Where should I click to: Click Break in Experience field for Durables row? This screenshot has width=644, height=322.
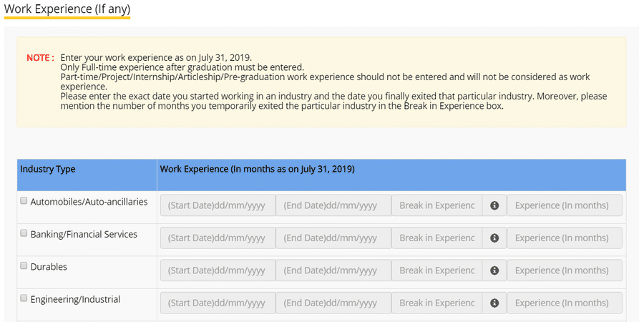[x=436, y=270]
